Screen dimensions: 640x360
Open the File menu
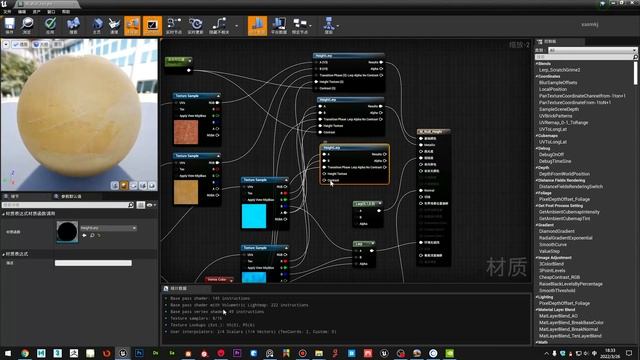[x=7, y=12]
